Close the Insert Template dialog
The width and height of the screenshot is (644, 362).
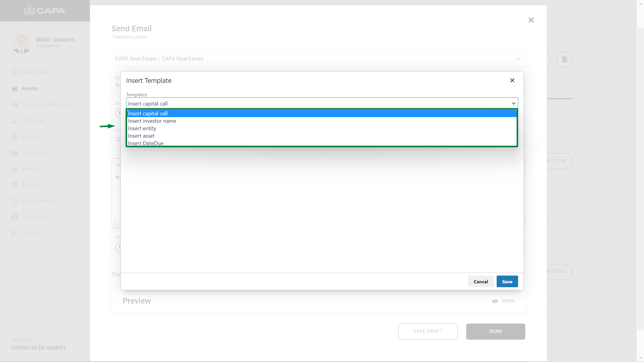coord(512,80)
